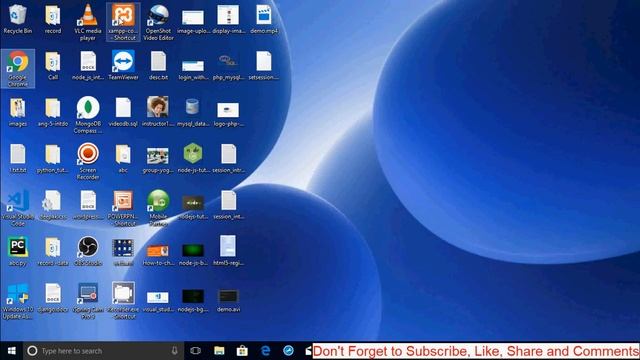Launch Microsoft Edge from the taskbar
The image size is (640, 360).
(265, 351)
